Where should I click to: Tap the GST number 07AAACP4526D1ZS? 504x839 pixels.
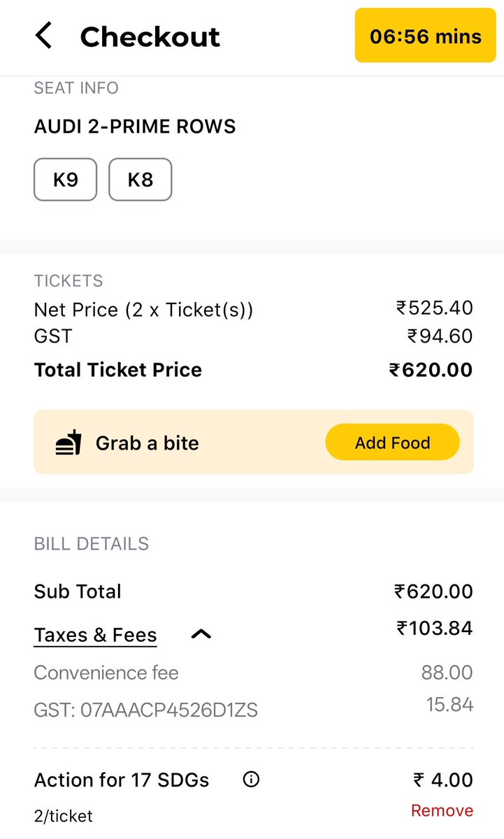pyautogui.click(x=169, y=711)
